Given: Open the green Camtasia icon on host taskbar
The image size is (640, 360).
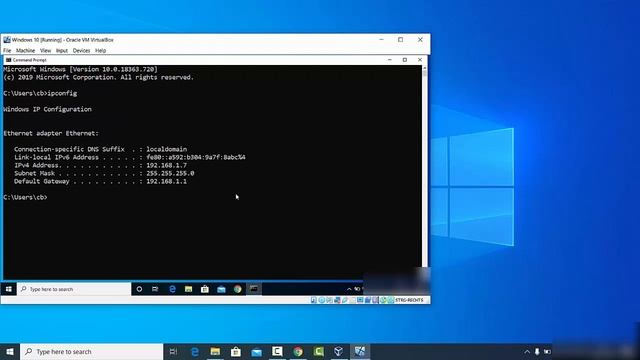Looking at the screenshot, I should 318,351.
